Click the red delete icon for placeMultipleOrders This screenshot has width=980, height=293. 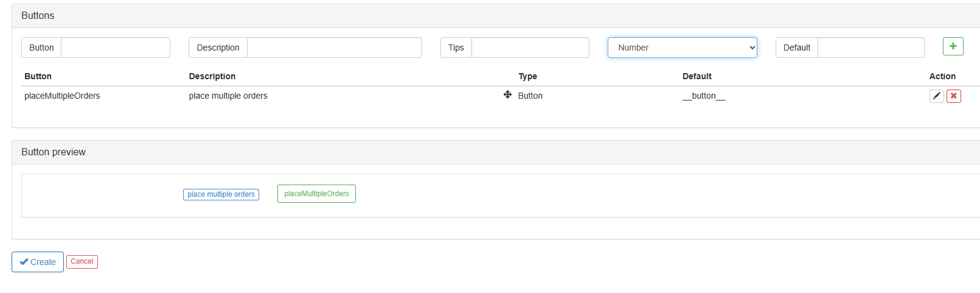point(953,96)
